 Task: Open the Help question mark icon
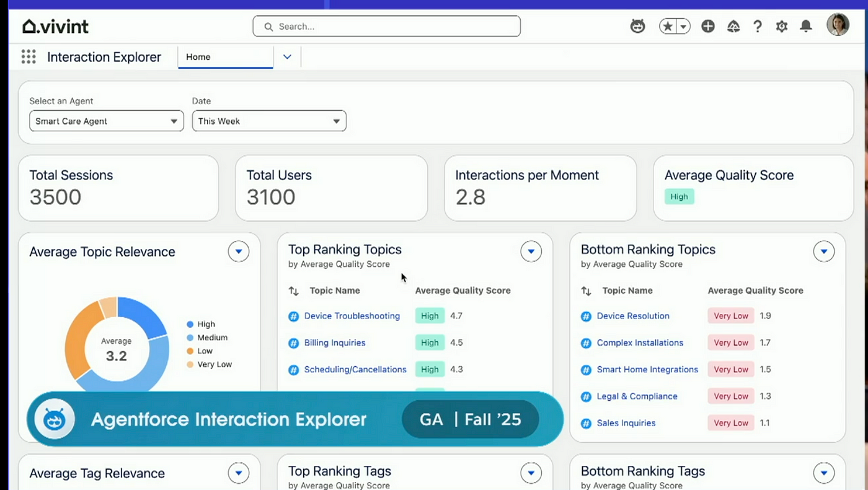tap(758, 27)
